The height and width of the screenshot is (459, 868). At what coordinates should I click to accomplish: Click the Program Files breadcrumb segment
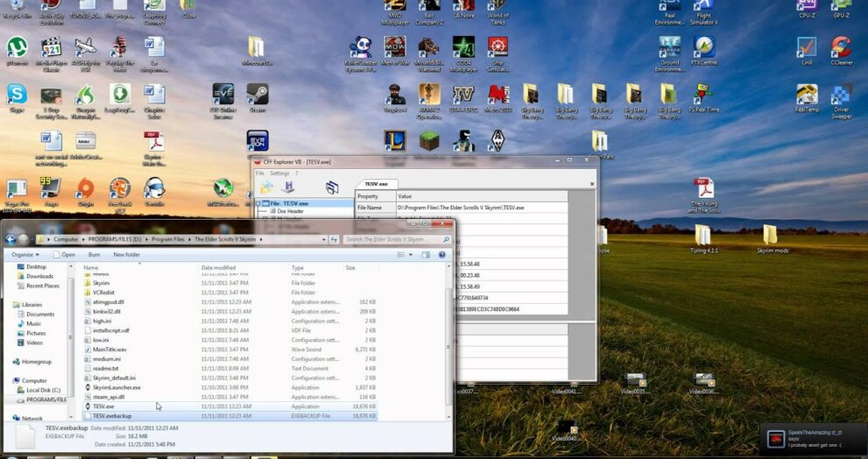pyautogui.click(x=168, y=239)
